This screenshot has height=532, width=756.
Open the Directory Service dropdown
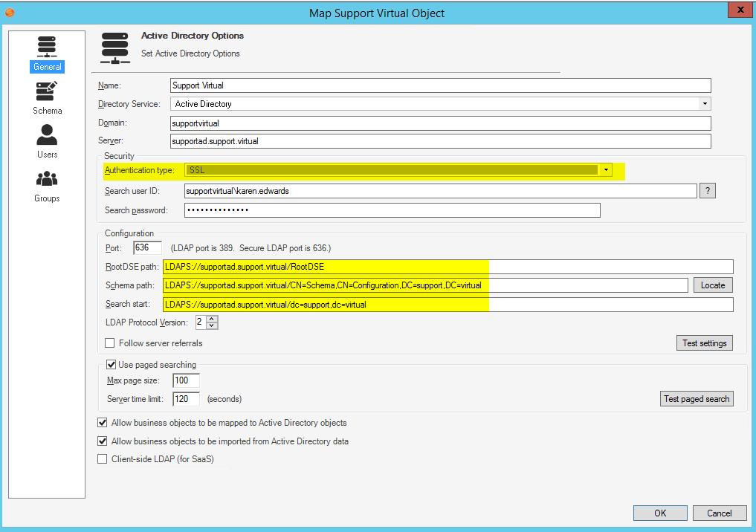pyautogui.click(x=703, y=103)
